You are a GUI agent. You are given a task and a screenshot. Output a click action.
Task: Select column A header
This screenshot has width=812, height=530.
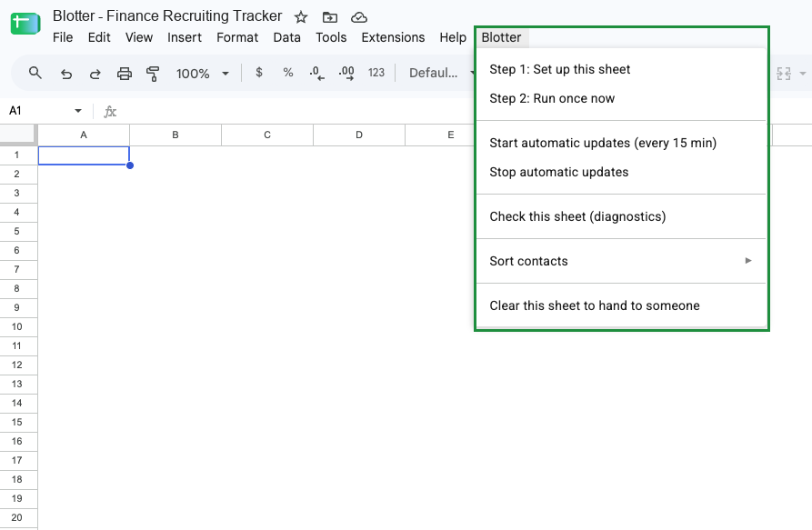(x=84, y=135)
